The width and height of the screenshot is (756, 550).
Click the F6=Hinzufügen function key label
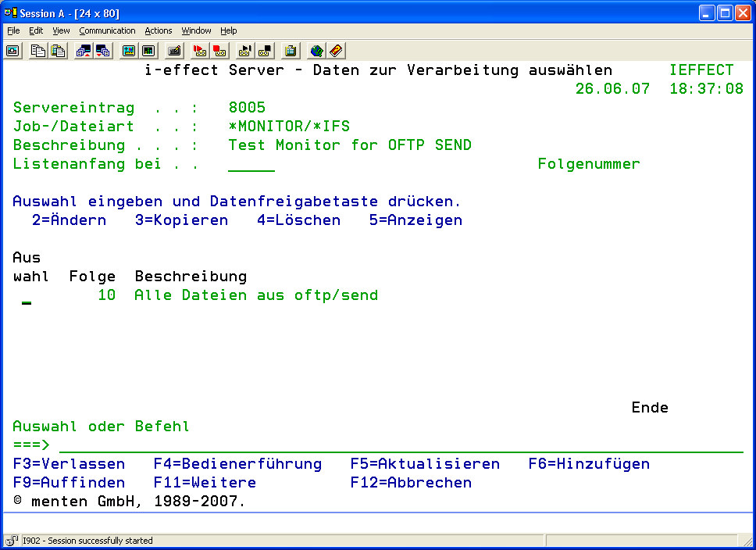589,464
